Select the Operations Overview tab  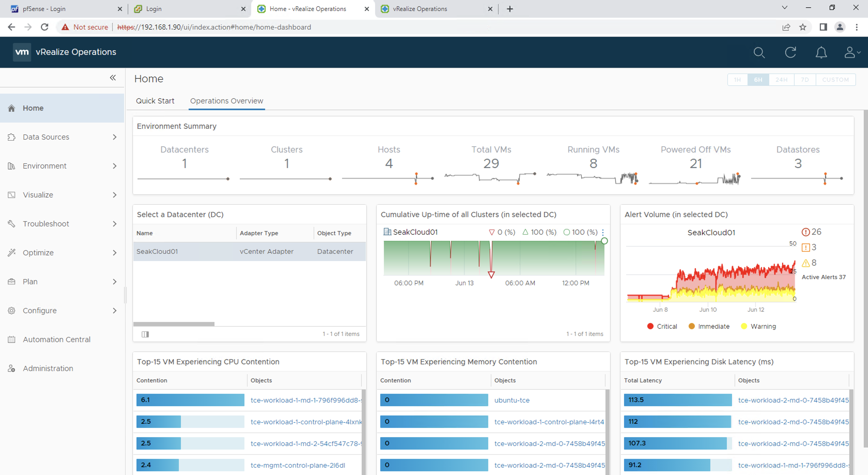226,101
